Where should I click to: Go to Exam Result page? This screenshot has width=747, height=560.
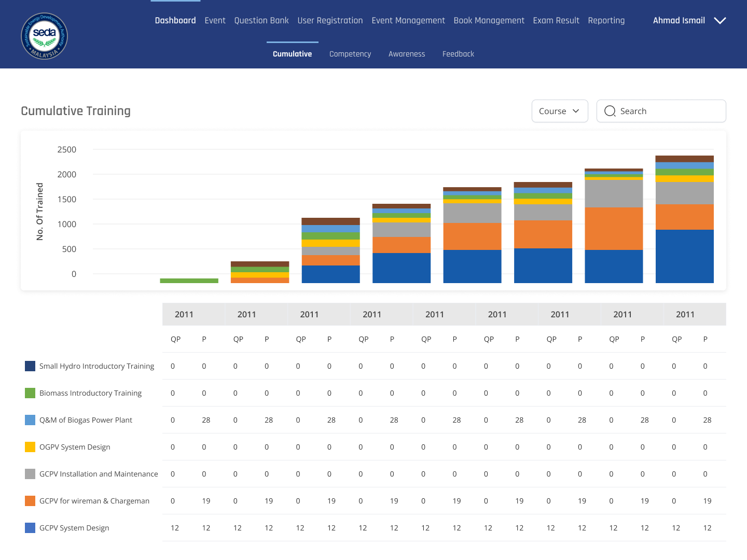(x=556, y=20)
